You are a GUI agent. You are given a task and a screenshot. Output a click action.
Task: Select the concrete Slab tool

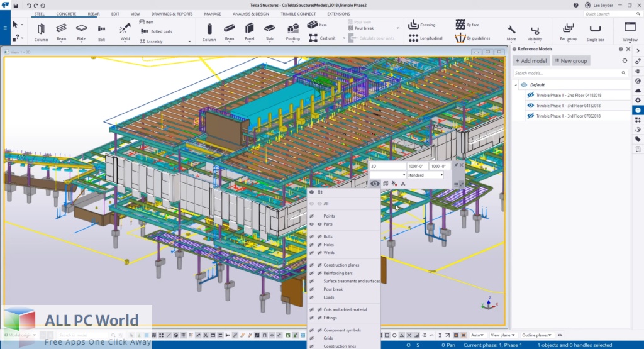(x=269, y=33)
